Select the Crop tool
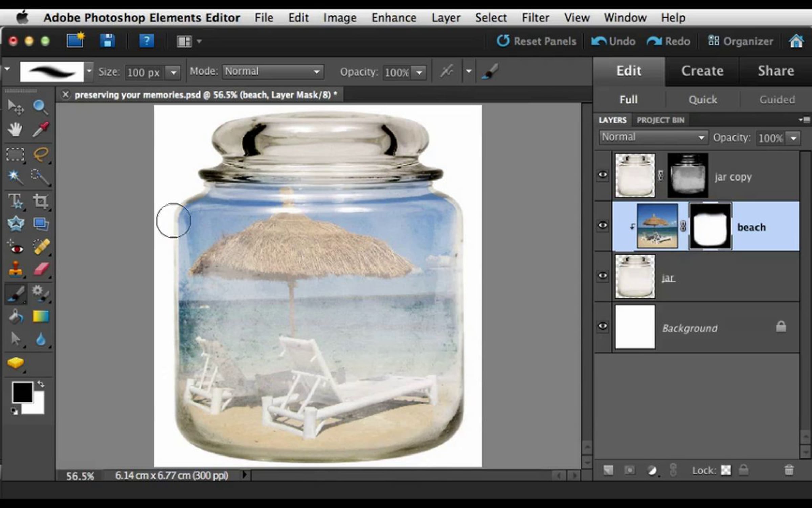The width and height of the screenshot is (812, 508). pyautogui.click(x=41, y=201)
